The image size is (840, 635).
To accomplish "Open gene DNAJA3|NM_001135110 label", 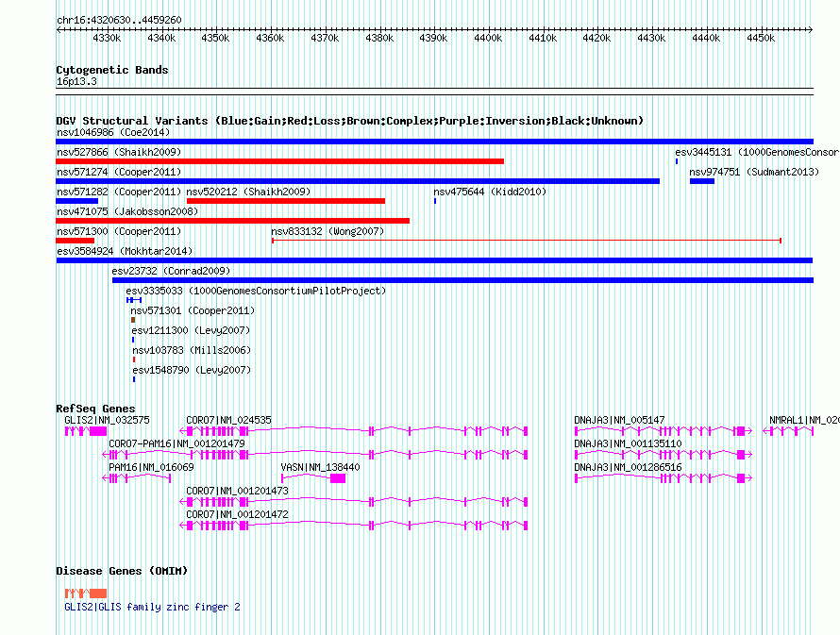I will (x=628, y=443).
